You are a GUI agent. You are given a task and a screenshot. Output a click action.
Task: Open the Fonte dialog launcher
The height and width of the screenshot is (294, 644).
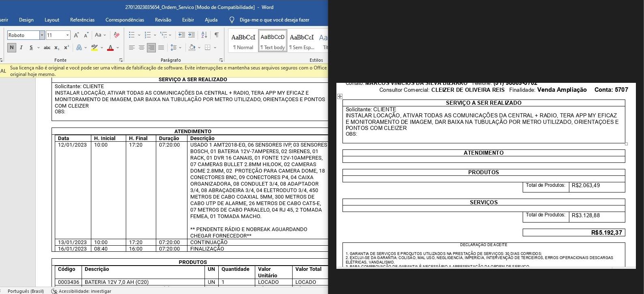121,60
